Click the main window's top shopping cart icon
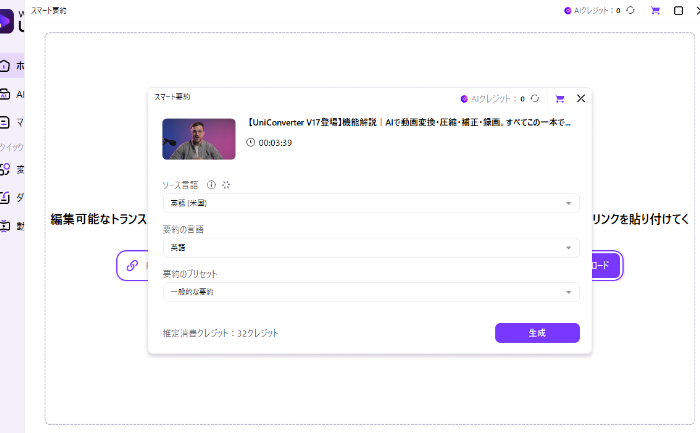Viewport: 700px width, 433px height. click(655, 10)
